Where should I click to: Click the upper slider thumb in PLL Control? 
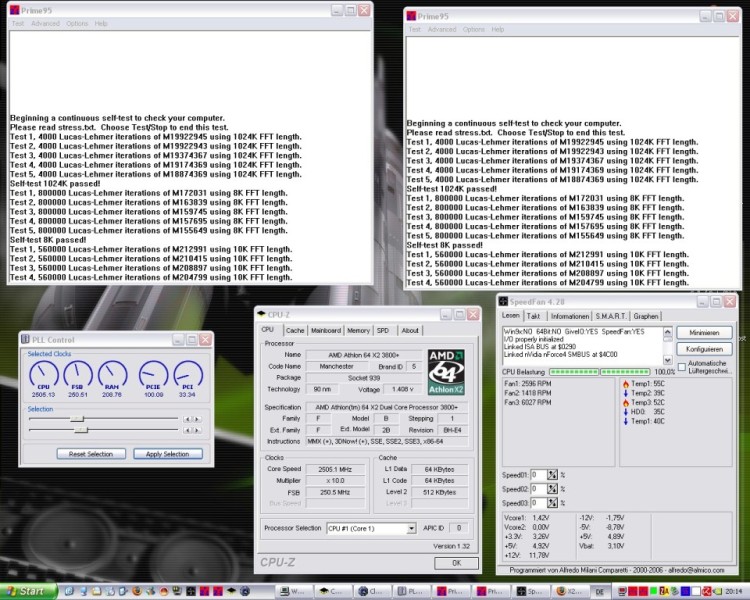[77, 419]
